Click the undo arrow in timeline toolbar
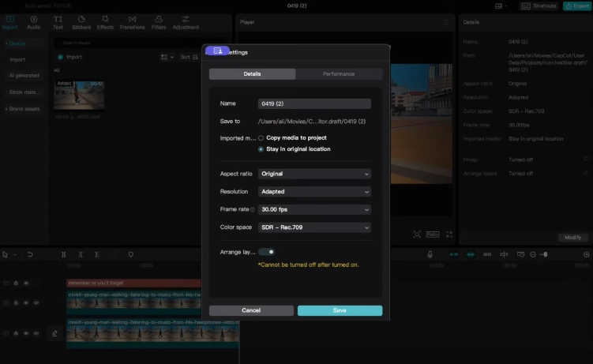593x364 pixels. point(30,254)
